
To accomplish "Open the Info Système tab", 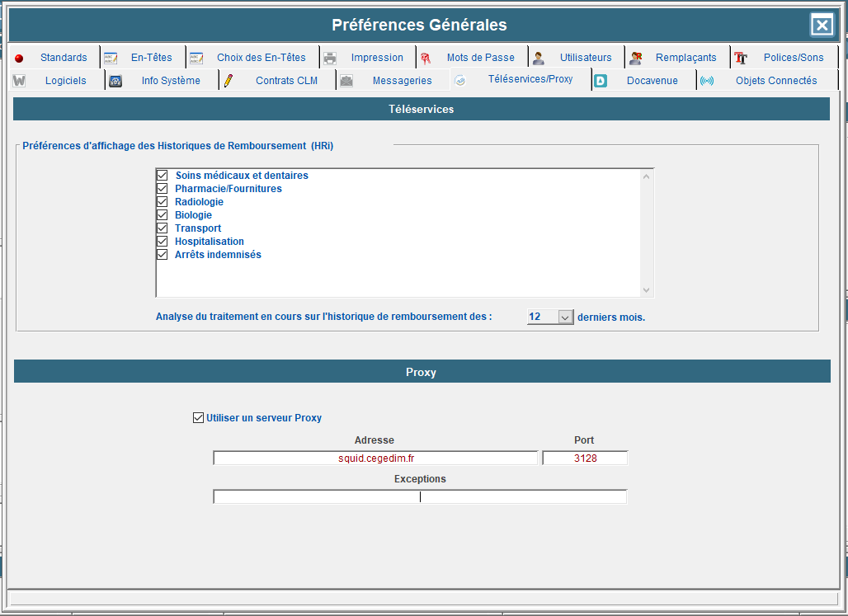I will point(170,81).
